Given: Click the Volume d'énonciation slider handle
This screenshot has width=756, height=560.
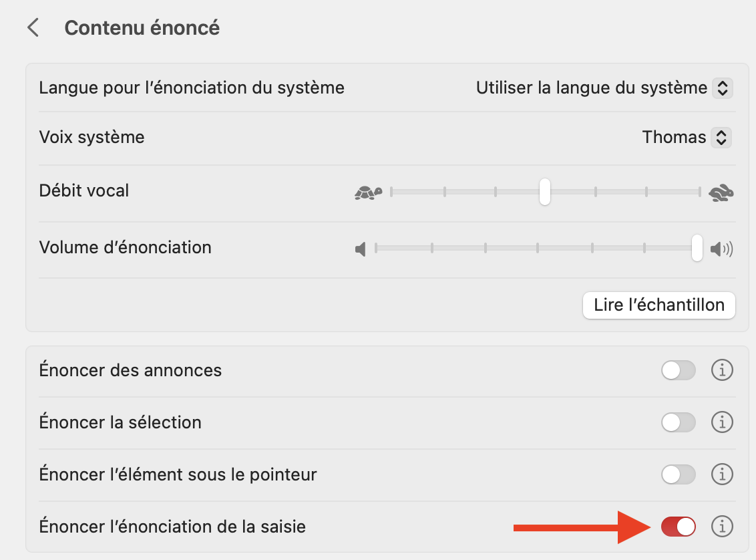Looking at the screenshot, I should [x=697, y=248].
